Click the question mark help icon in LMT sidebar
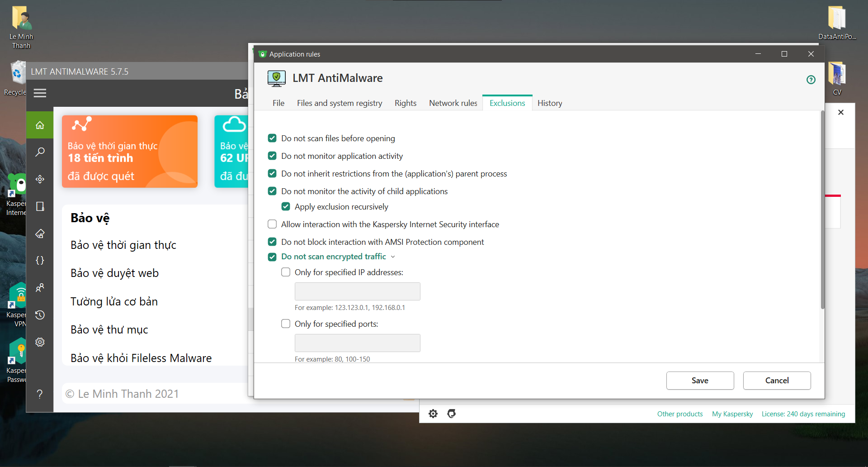This screenshot has height=467, width=868. click(x=40, y=394)
